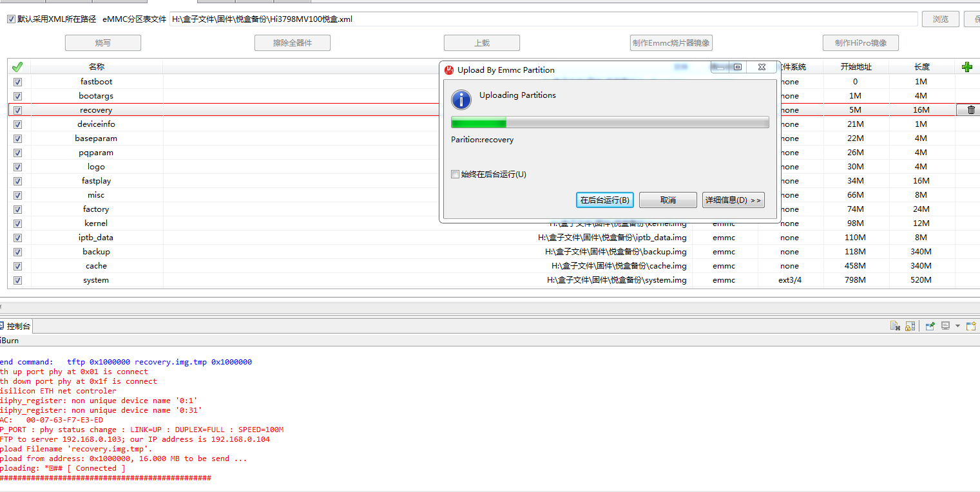
Task: Click the Open Console icon
Action: pyautogui.click(x=971, y=326)
